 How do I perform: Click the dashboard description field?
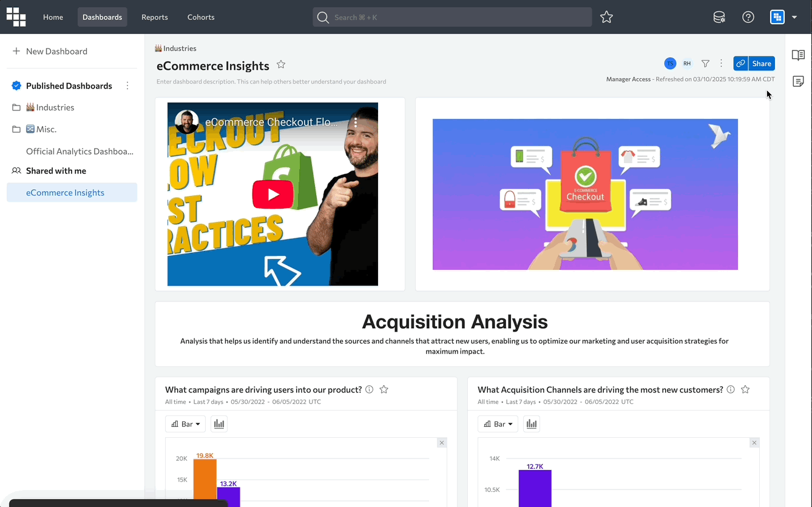tap(271, 81)
